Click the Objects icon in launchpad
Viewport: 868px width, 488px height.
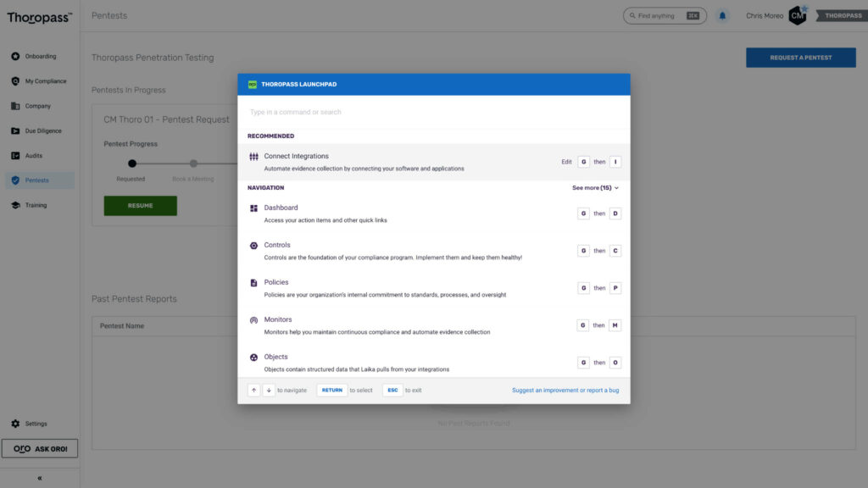(x=253, y=358)
